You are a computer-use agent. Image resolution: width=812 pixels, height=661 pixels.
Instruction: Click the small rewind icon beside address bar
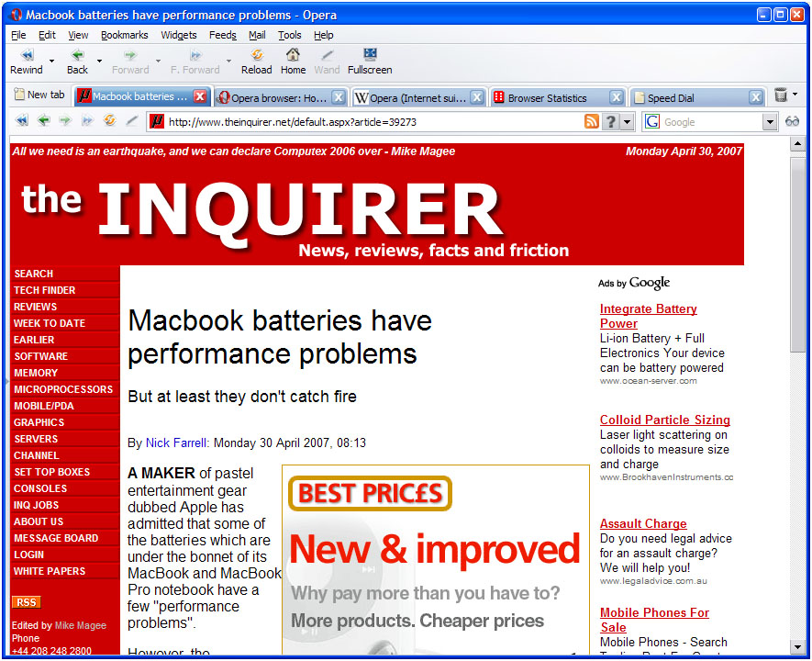click(22, 121)
